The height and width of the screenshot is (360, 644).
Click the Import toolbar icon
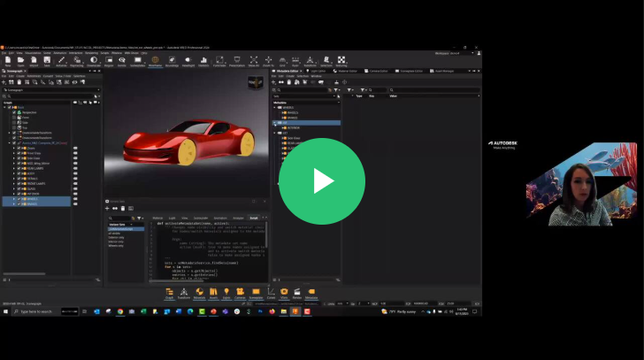34,62
